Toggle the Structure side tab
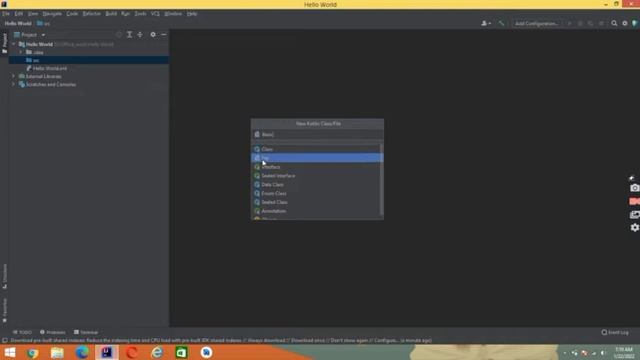 (x=4, y=276)
